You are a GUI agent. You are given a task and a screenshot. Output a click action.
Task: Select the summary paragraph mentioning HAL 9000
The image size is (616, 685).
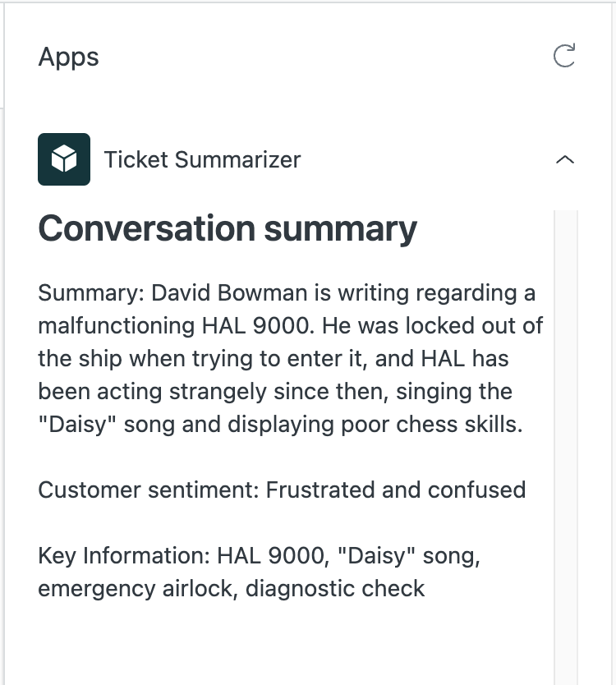(x=287, y=358)
